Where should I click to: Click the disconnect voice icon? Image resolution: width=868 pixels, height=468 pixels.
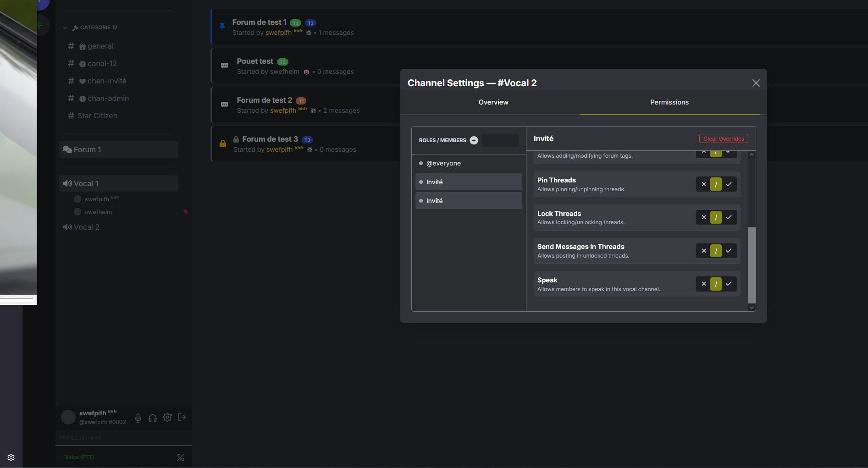click(181, 457)
